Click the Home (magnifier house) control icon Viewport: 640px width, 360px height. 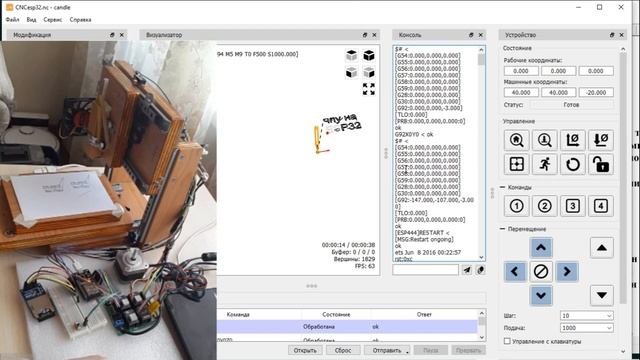516,140
